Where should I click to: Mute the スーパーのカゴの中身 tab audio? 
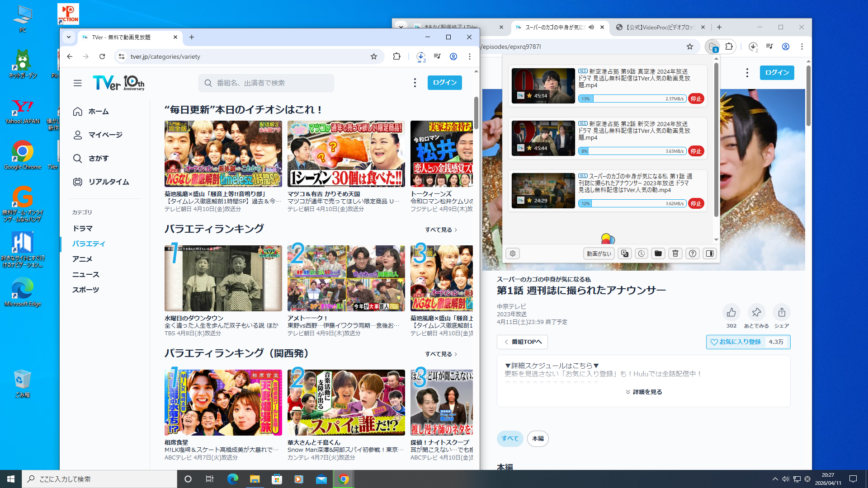click(591, 27)
